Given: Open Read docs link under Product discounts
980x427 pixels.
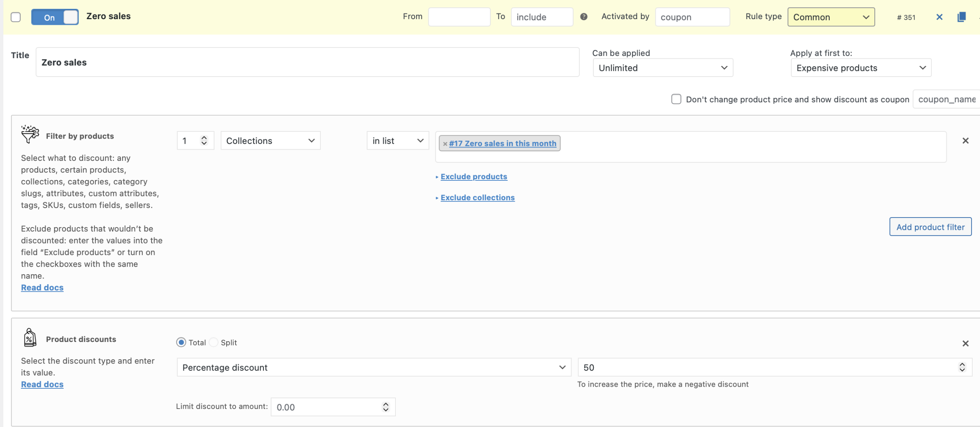Looking at the screenshot, I should pos(42,384).
